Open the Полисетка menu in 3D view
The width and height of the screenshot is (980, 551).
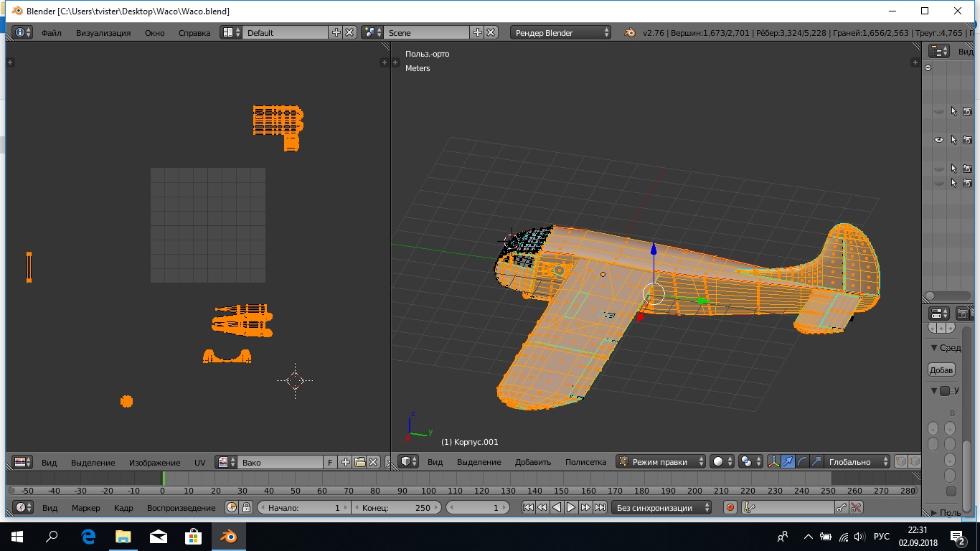pos(585,462)
